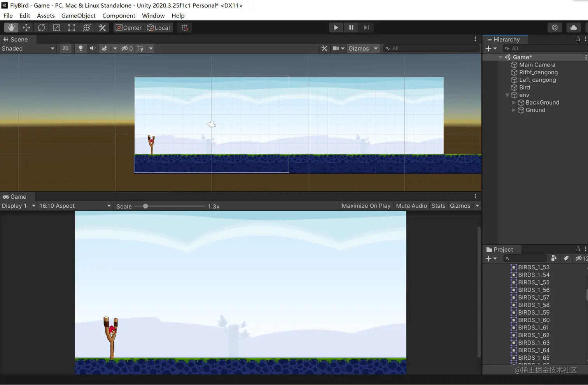Open 16:10 Aspect dropdown
This screenshot has width=588, height=385.
click(75, 206)
